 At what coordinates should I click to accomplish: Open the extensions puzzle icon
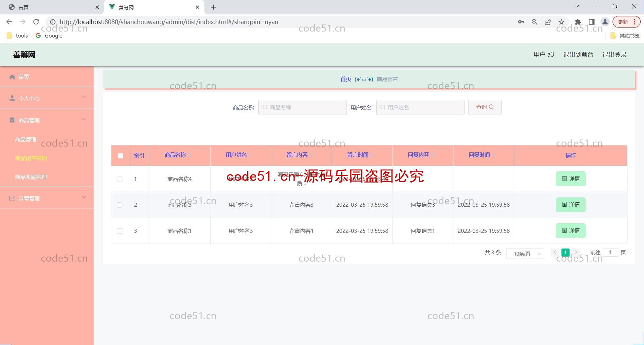pos(578,22)
